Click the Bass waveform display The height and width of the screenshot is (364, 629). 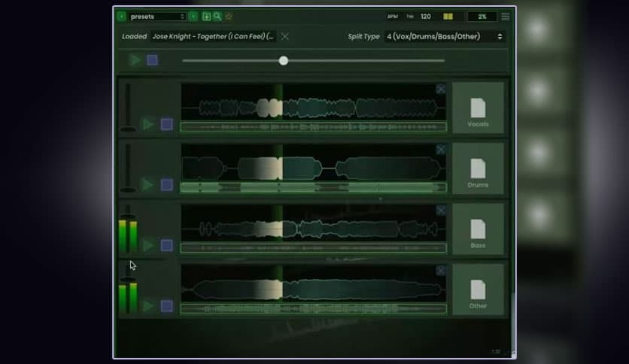pyautogui.click(x=313, y=223)
